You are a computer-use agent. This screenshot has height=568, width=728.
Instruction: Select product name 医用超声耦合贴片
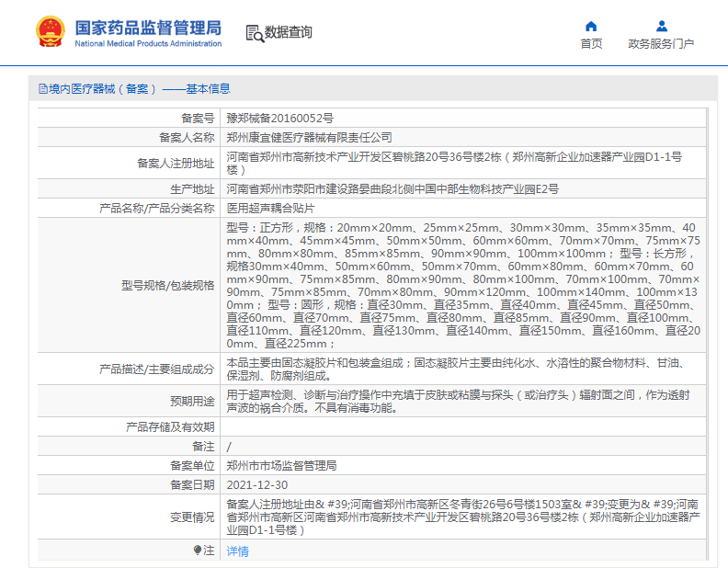coord(270,209)
